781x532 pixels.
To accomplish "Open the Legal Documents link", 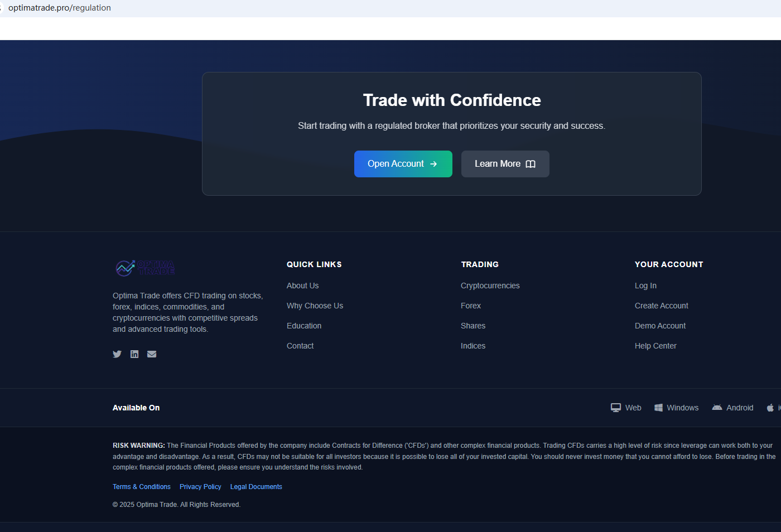I will tap(256, 487).
